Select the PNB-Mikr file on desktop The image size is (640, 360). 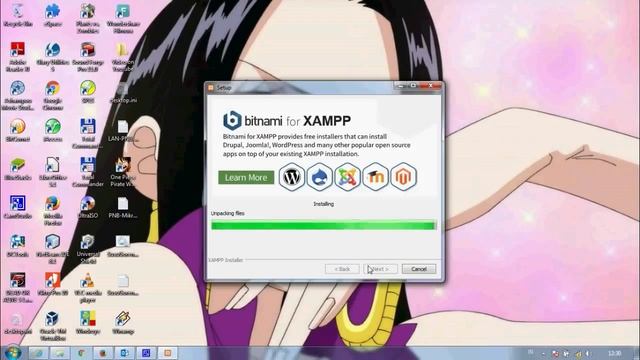[x=122, y=207]
